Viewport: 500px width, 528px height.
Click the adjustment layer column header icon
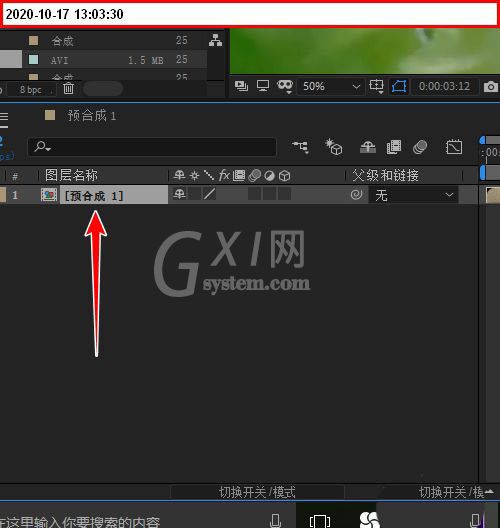pos(269,176)
